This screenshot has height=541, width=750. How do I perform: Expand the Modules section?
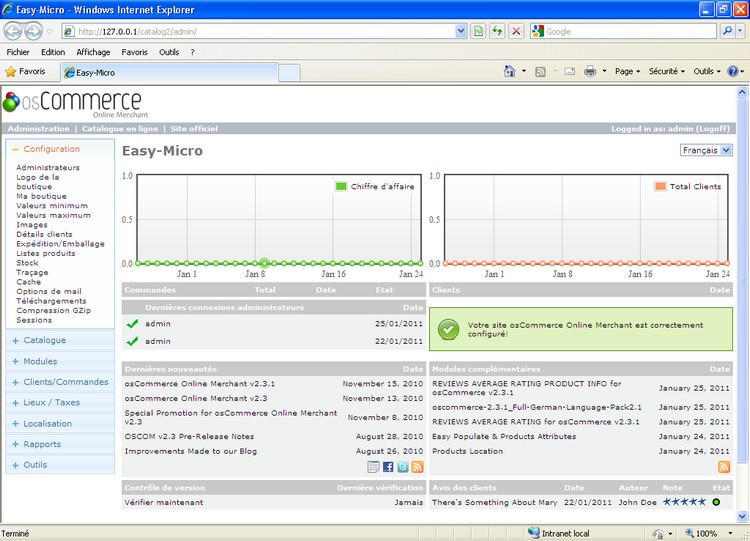point(60,361)
